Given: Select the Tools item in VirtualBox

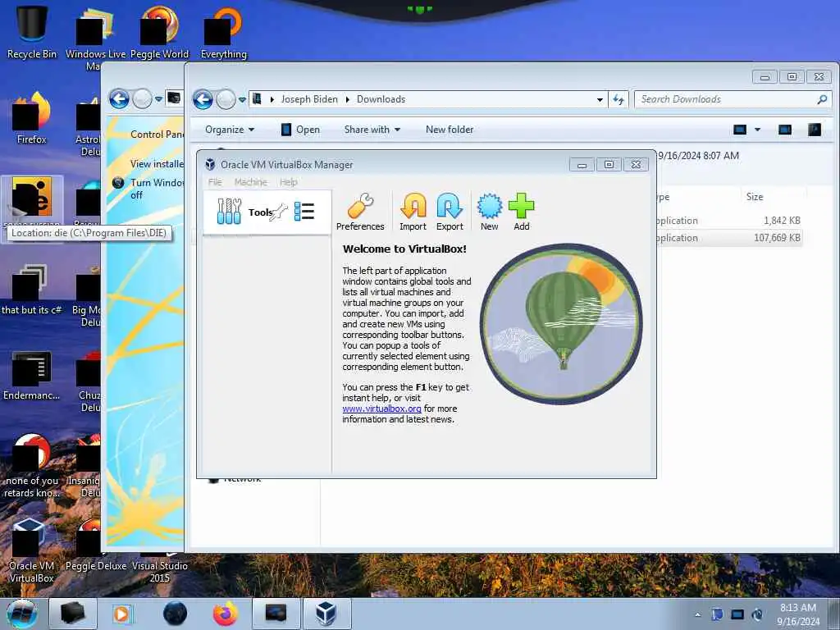Looking at the screenshot, I should pos(267,212).
